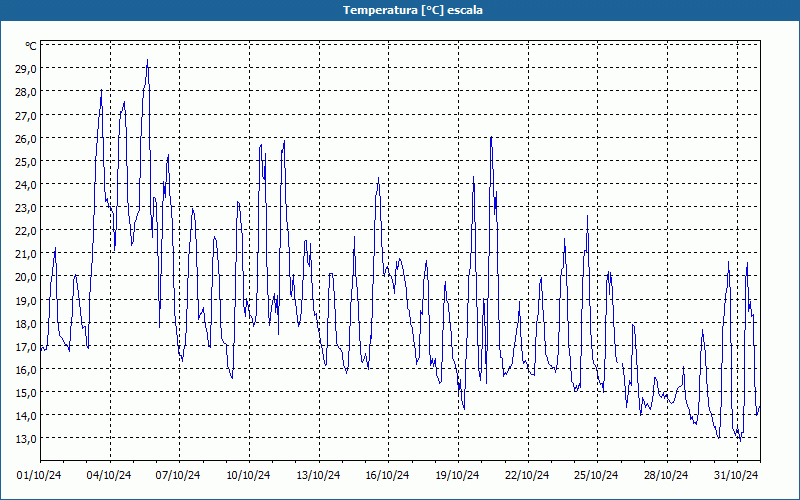Click the 16/10/24 date label

(387, 475)
